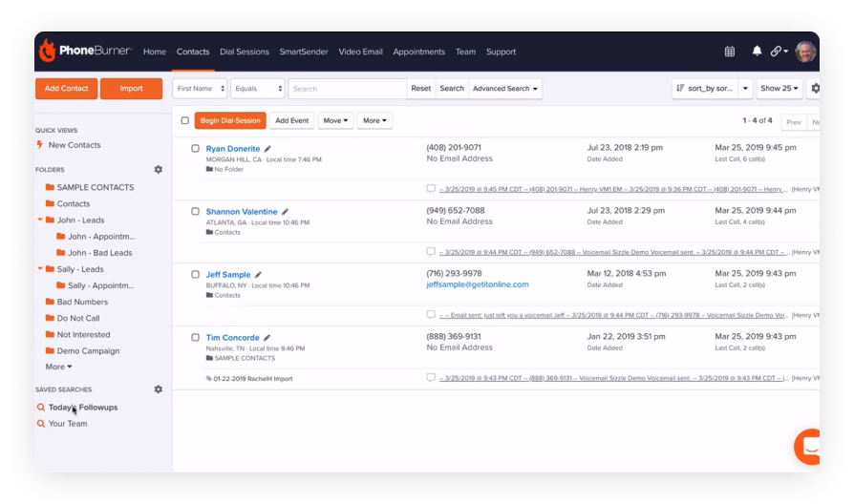Click the Search button
Viewport: 854px width, 504px height.
tap(452, 88)
